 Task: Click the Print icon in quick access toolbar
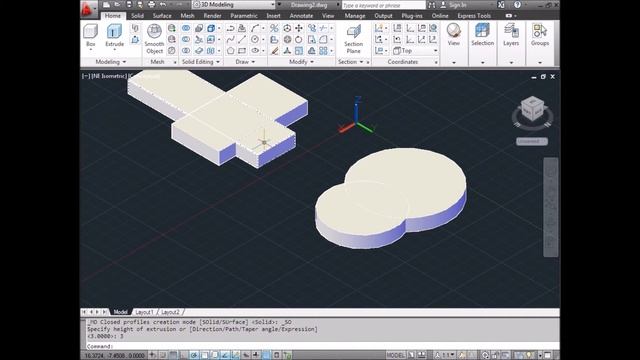(151, 4)
